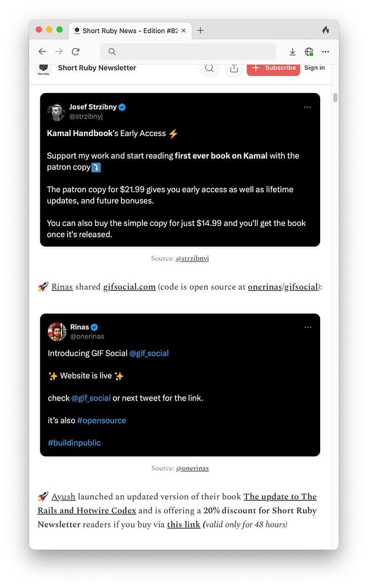Click the newsletter search magnifier icon
The width and height of the screenshot is (368, 588).
click(209, 68)
